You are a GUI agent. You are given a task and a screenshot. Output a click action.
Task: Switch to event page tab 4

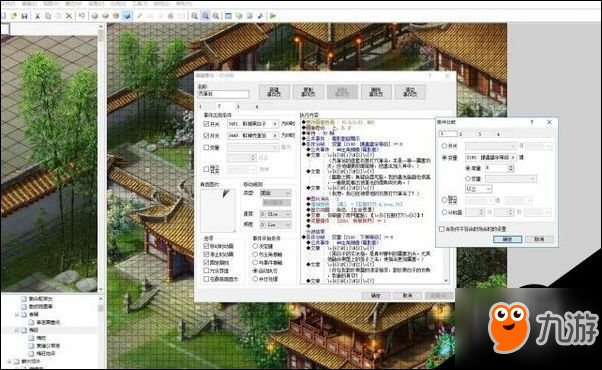tap(257, 106)
